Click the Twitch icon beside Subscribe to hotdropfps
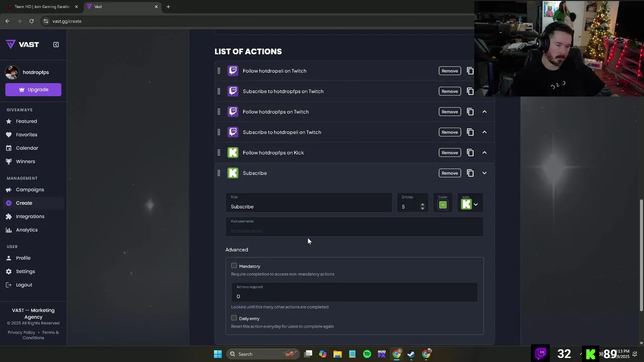The height and width of the screenshot is (362, 644). [232, 91]
